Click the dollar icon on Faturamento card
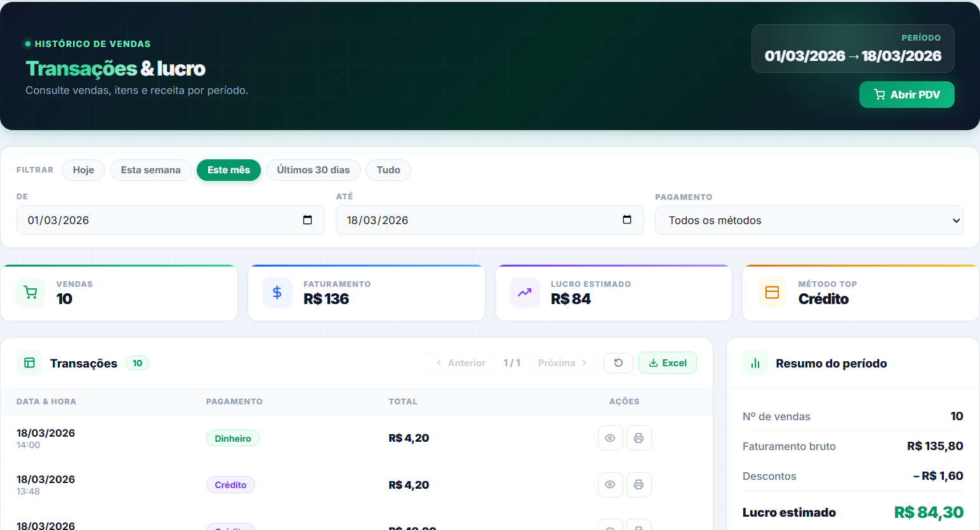The height and width of the screenshot is (530, 980). [x=277, y=293]
